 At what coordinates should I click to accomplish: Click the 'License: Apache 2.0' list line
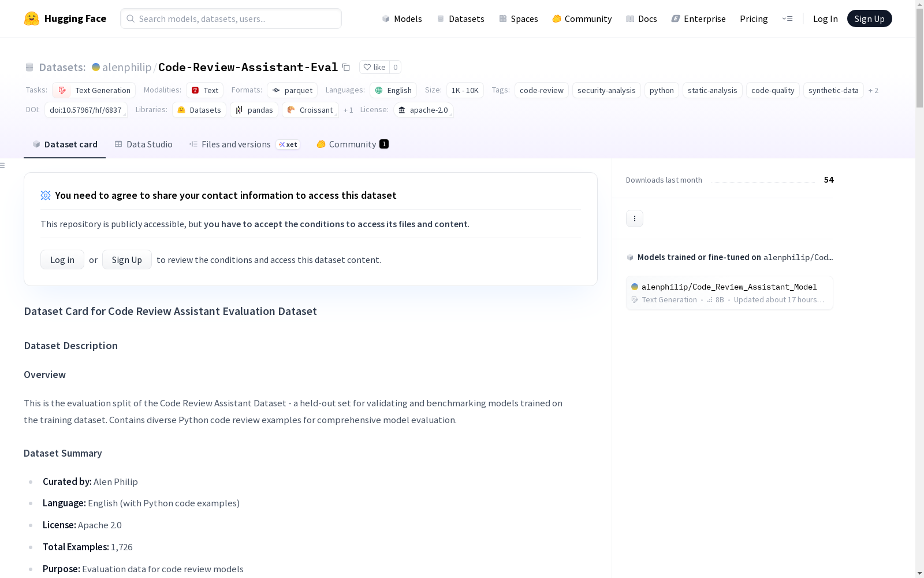82,525
